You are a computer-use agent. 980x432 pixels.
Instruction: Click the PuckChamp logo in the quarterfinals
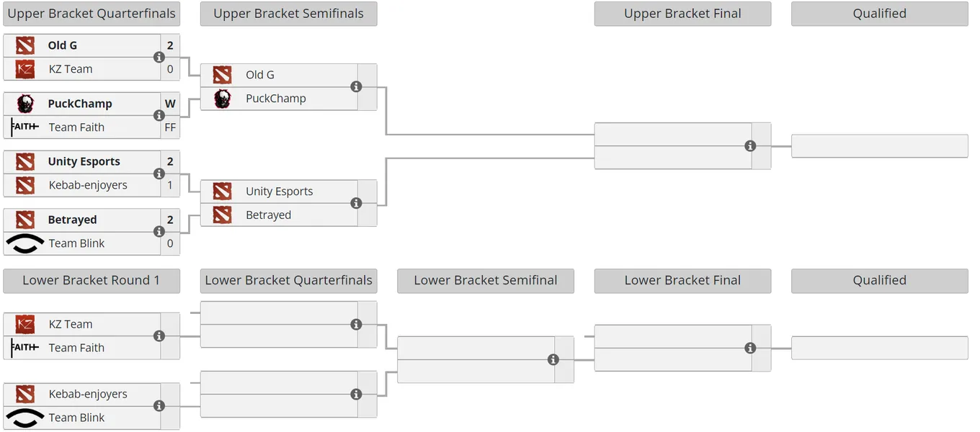point(25,104)
